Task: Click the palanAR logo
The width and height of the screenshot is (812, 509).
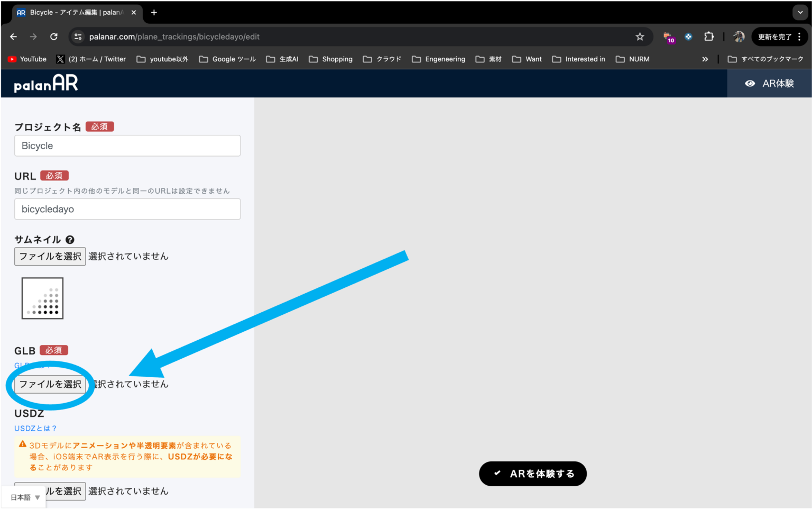Action: (46, 83)
